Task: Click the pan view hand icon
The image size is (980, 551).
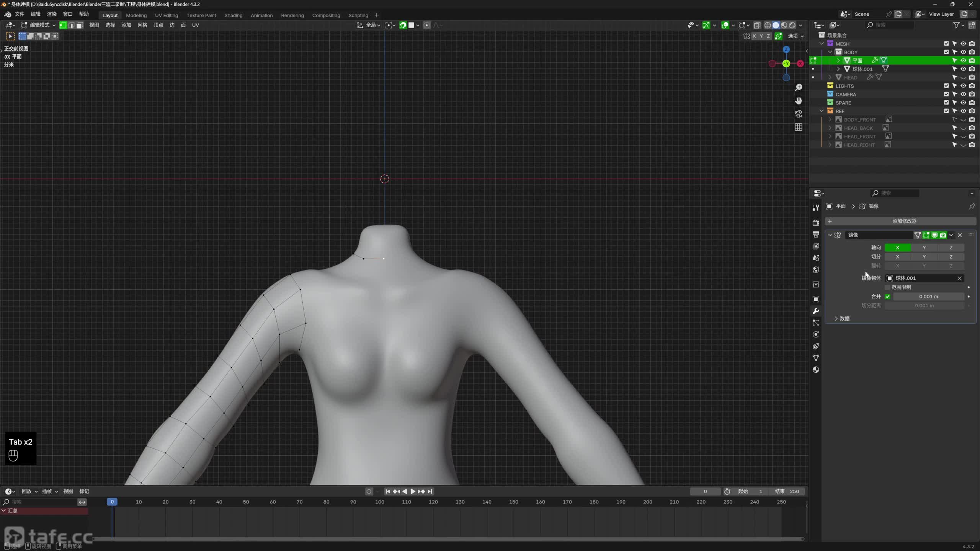Action: coord(798,101)
